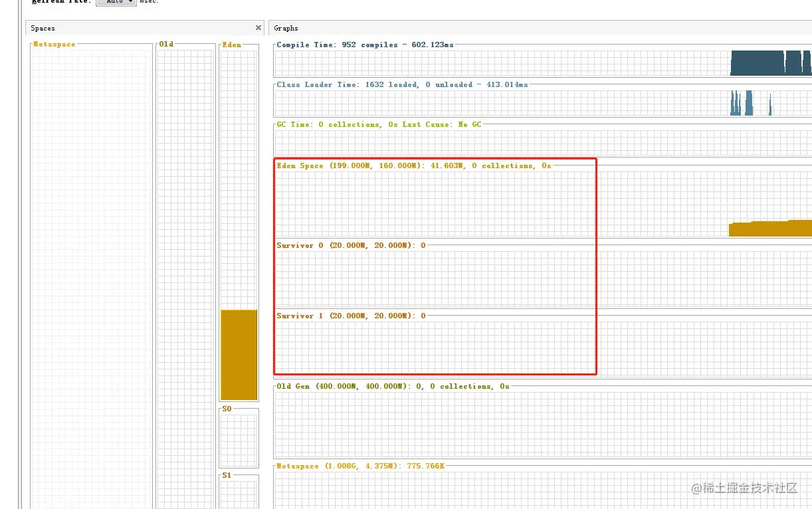Click the Class Loader Time 1632 loaded label
Image resolution: width=812 pixels, height=509 pixels.
[x=402, y=84]
